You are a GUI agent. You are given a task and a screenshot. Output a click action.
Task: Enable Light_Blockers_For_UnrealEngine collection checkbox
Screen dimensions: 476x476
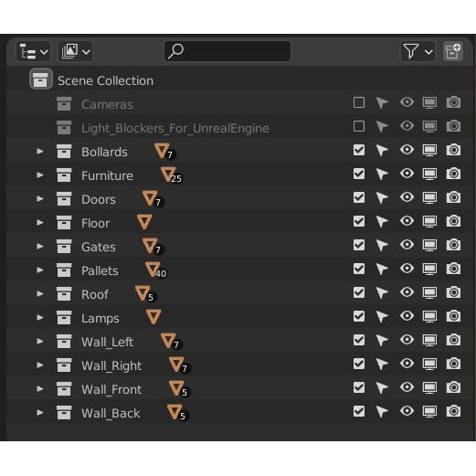(x=359, y=126)
